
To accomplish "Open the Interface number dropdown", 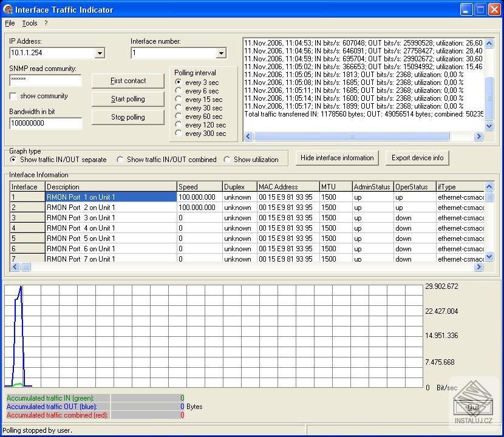I will pos(221,53).
